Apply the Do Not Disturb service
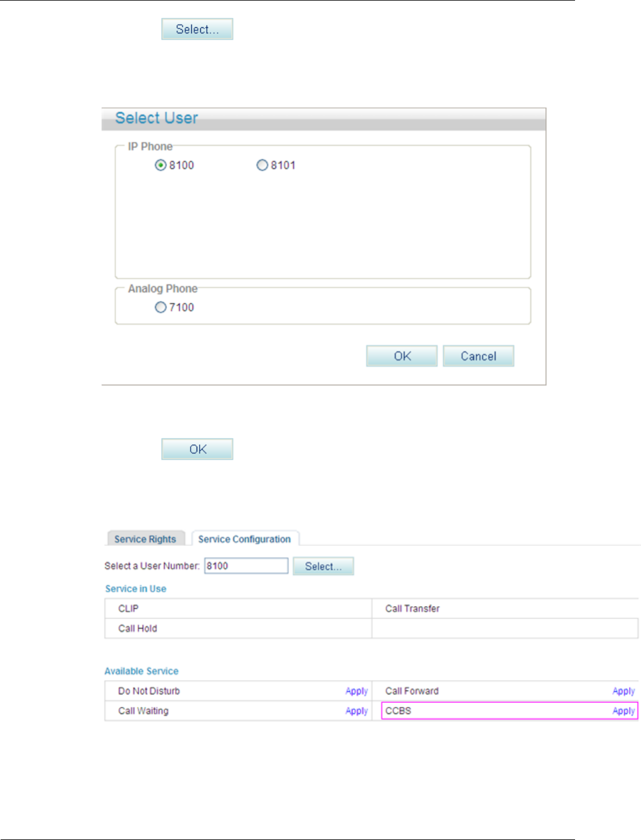The image size is (641, 840). [x=356, y=691]
